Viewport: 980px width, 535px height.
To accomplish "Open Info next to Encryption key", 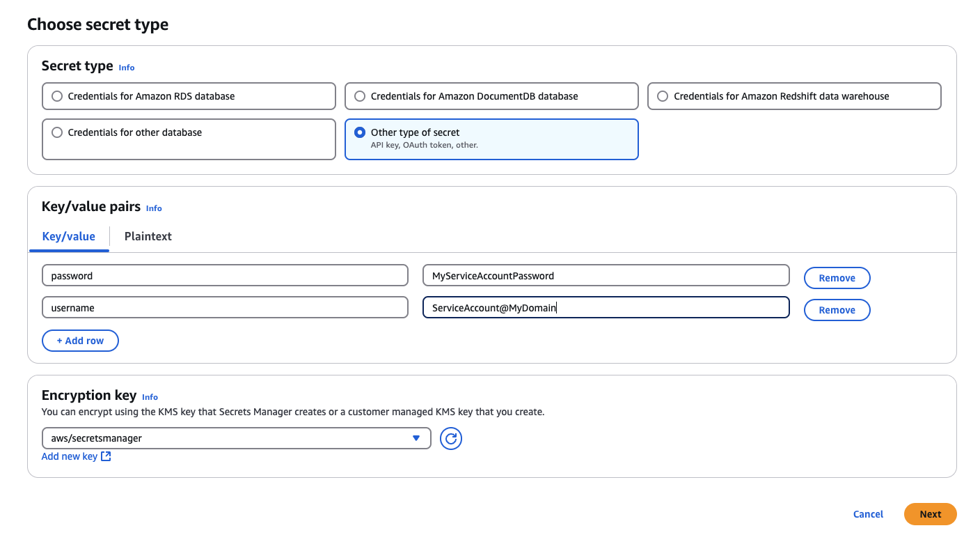I will (x=150, y=397).
